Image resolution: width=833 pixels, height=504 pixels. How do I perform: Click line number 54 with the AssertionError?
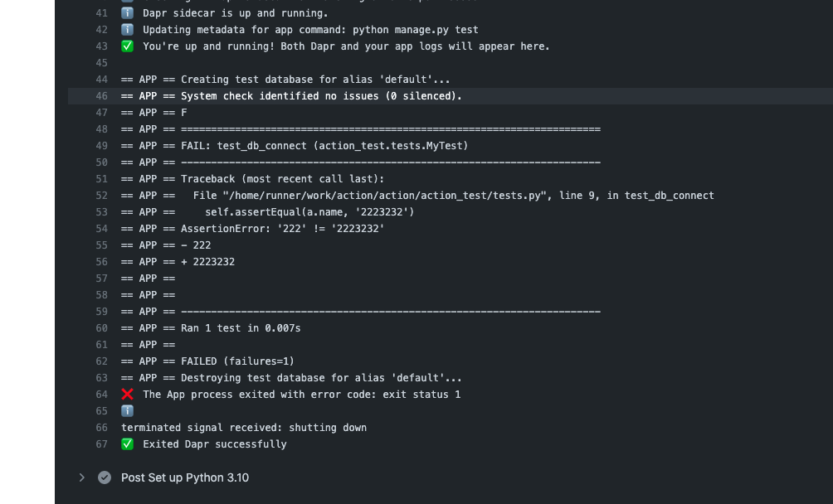point(101,228)
